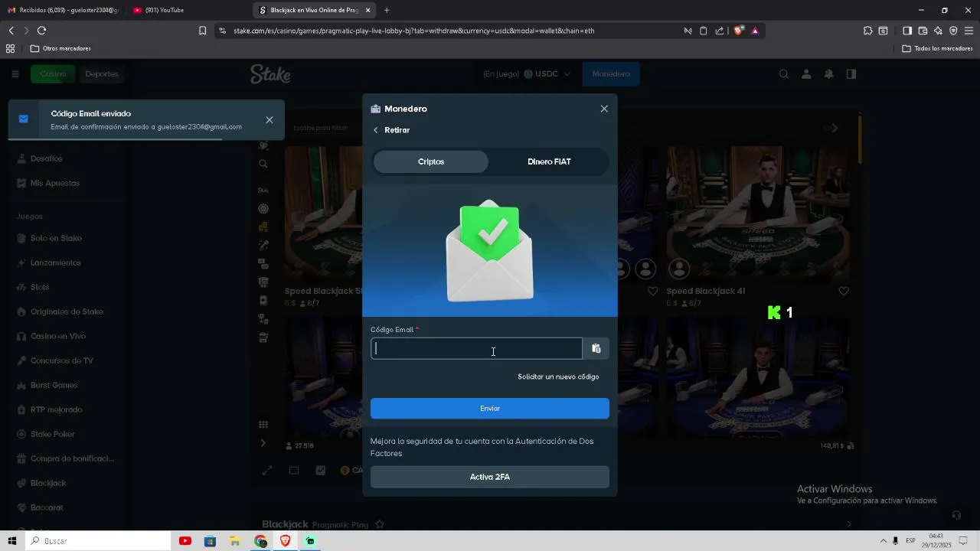The height and width of the screenshot is (551, 980).
Task: Open the Brave wallet icon
Action: coord(923,31)
